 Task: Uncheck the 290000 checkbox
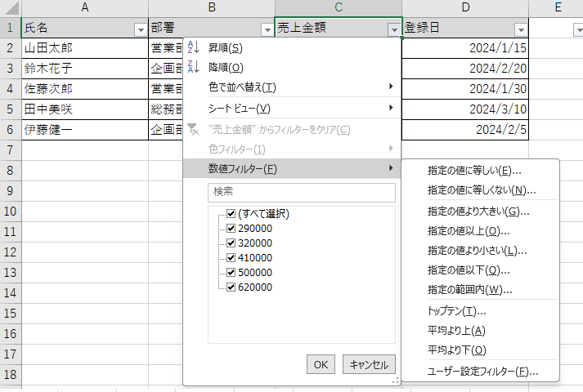pos(231,229)
